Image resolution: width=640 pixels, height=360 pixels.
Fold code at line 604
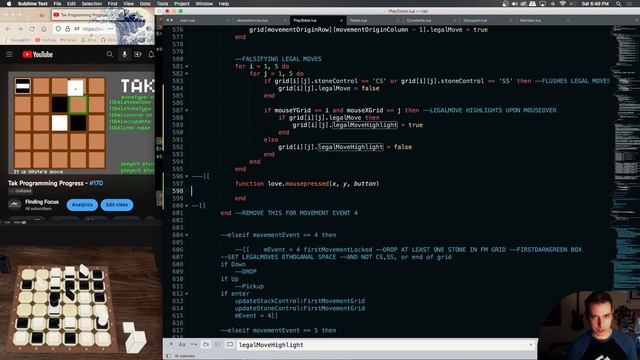tap(187, 235)
